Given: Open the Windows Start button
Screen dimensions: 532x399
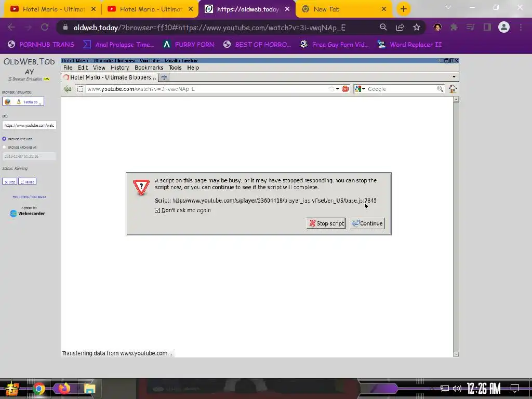Looking at the screenshot, I should tap(12, 389).
